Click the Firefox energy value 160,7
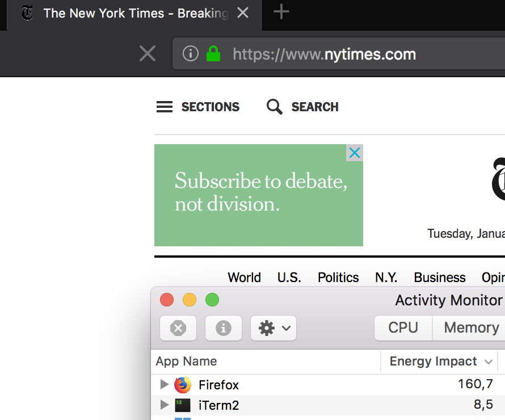505x420 pixels. pyautogui.click(x=475, y=384)
